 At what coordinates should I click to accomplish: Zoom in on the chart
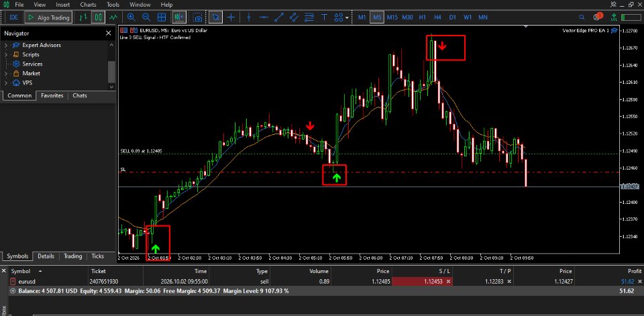[x=131, y=17]
